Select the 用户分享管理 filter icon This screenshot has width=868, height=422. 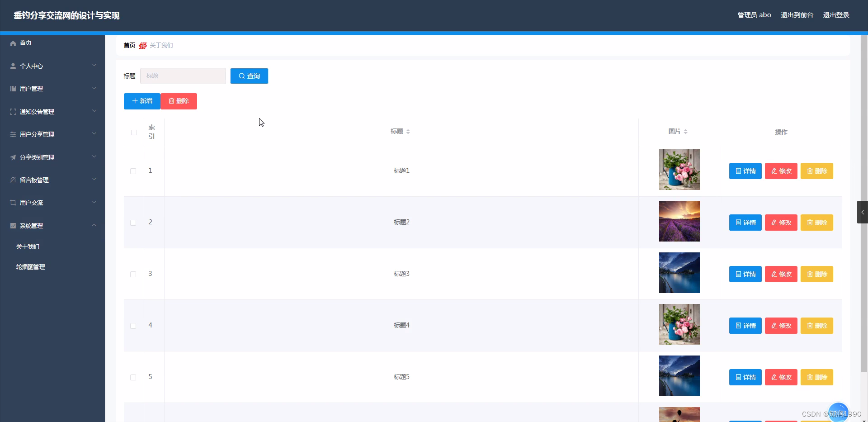[13, 134]
